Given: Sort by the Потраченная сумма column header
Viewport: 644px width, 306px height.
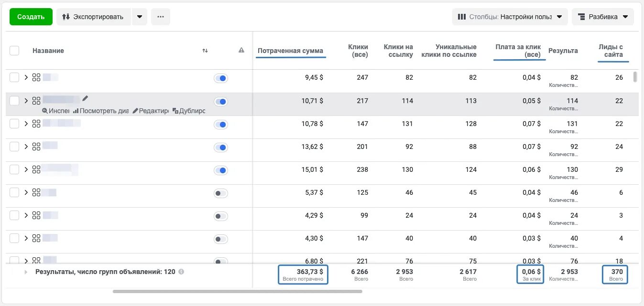Looking at the screenshot, I should (x=290, y=51).
